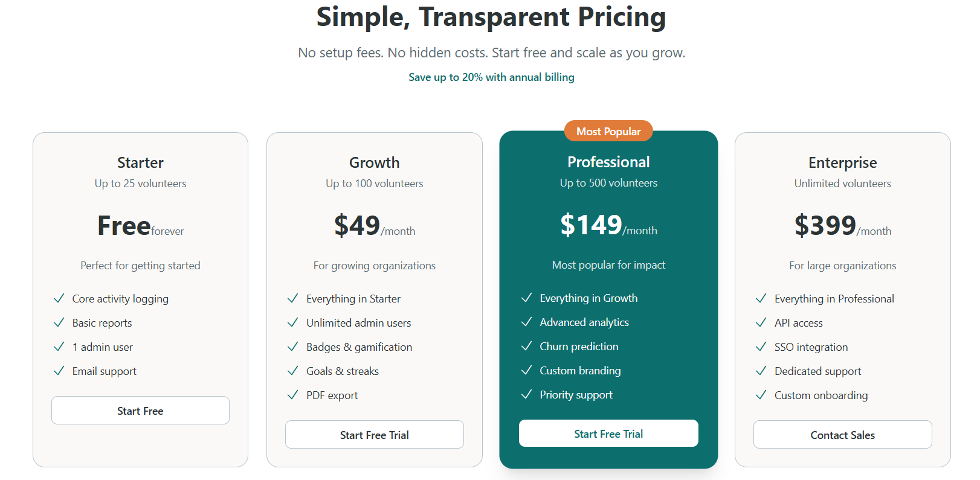Click the Most Popular badge
The height and width of the screenshot is (480, 980).
608,131
